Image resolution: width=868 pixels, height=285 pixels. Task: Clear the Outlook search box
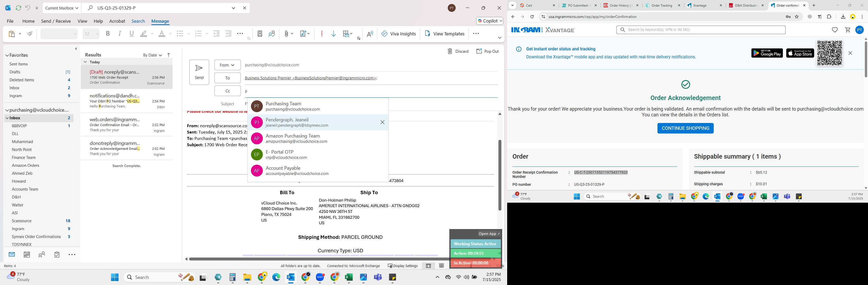(245, 8)
